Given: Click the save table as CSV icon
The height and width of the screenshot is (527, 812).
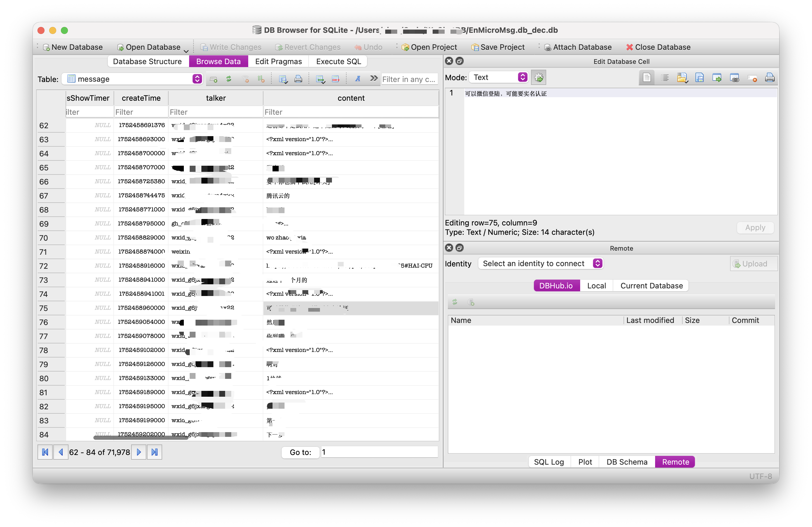Looking at the screenshot, I should (x=283, y=79).
